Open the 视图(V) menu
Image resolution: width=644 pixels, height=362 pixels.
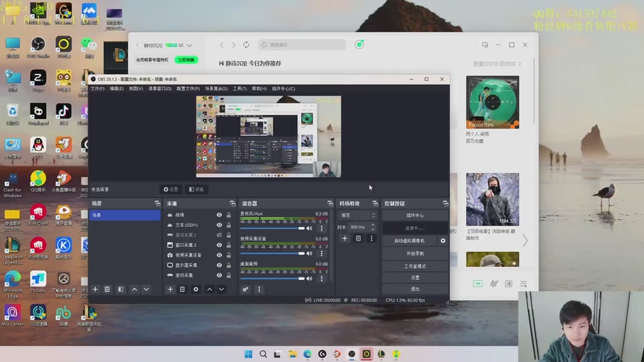click(x=135, y=88)
